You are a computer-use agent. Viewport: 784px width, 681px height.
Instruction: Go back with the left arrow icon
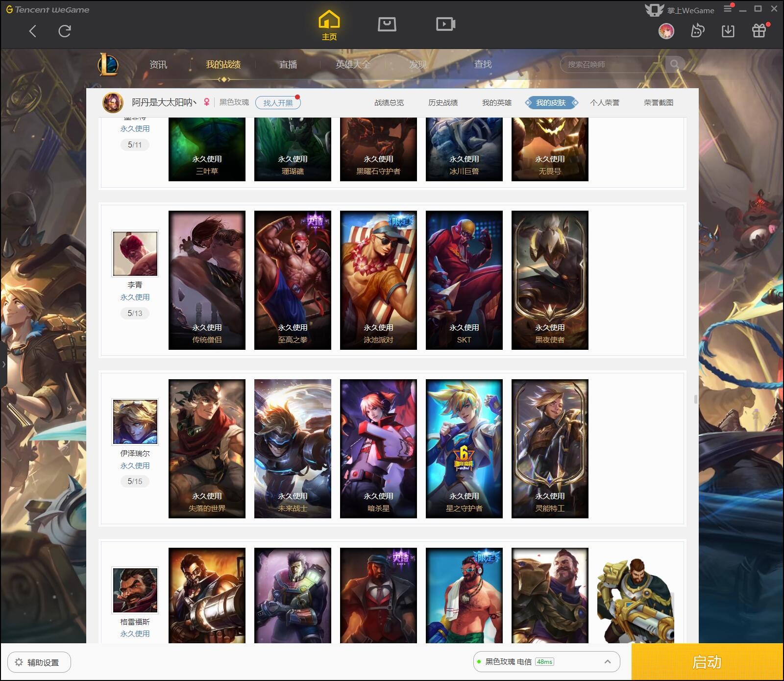[x=33, y=31]
